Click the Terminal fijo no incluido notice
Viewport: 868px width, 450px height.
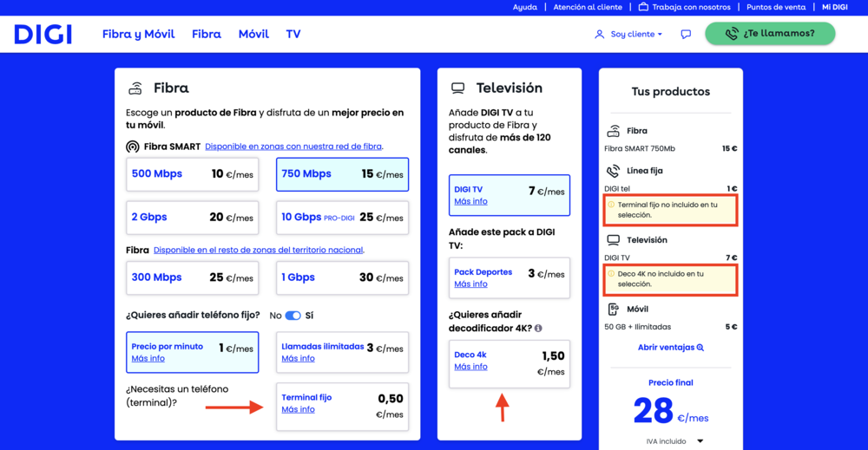point(670,210)
